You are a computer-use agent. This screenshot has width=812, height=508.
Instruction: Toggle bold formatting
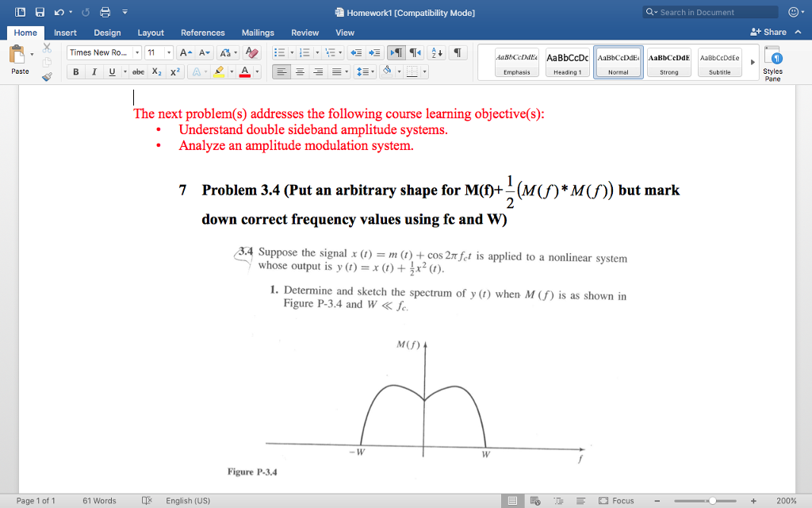[x=75, y=71]
